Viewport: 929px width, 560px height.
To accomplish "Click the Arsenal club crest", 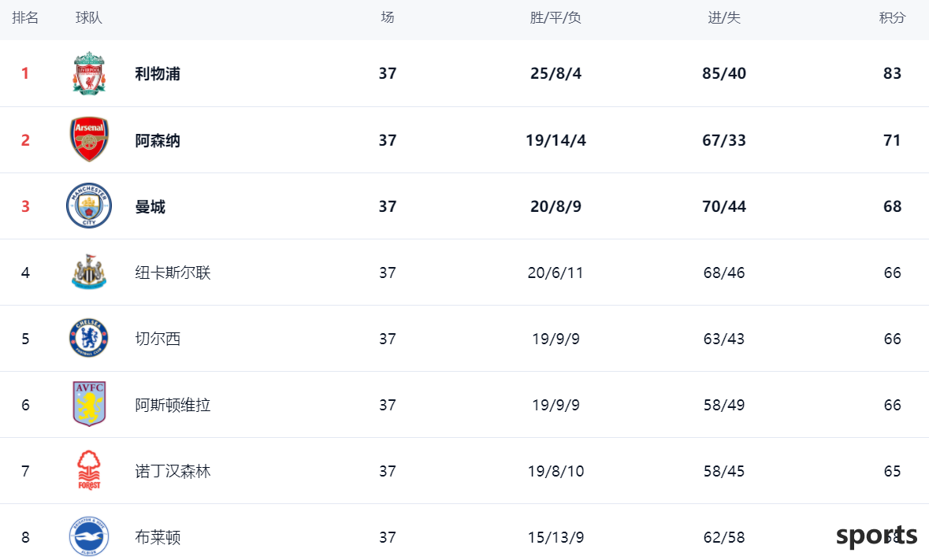I will click(89, 139).
